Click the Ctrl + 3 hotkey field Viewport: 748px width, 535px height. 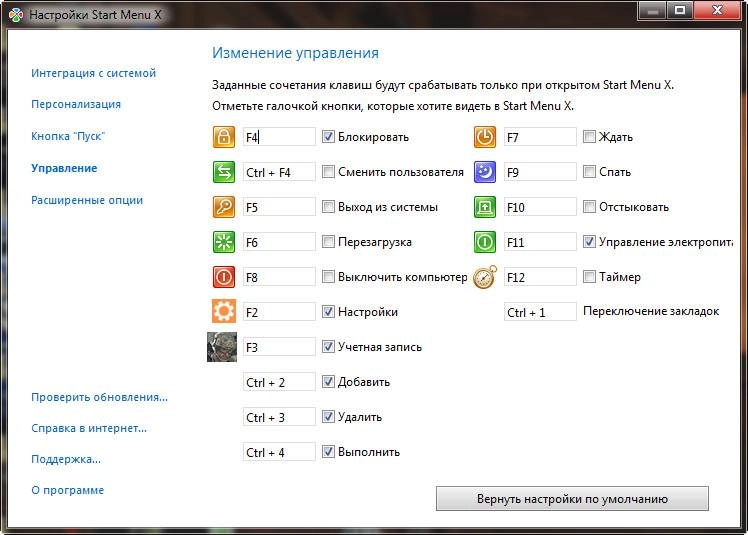click(279, 417)
